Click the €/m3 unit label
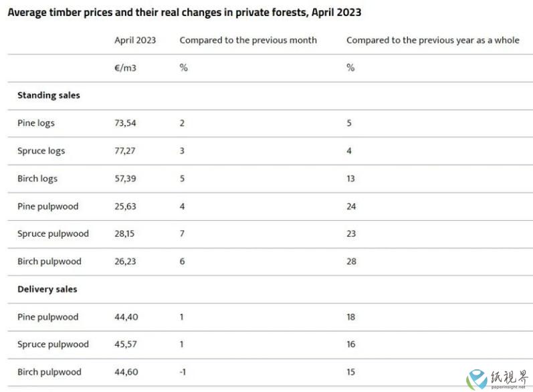The width and height of the screenshot is (533, 392). click(125, 68)
